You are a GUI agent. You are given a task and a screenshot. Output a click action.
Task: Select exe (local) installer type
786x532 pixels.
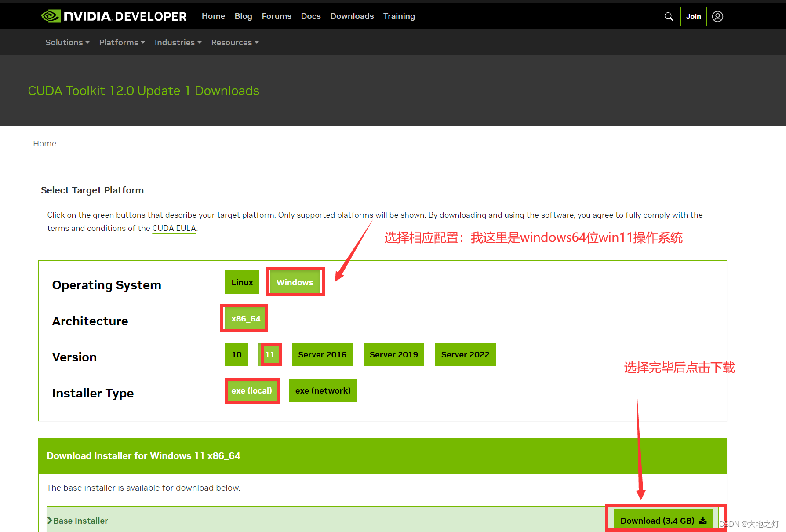(252, 390)
